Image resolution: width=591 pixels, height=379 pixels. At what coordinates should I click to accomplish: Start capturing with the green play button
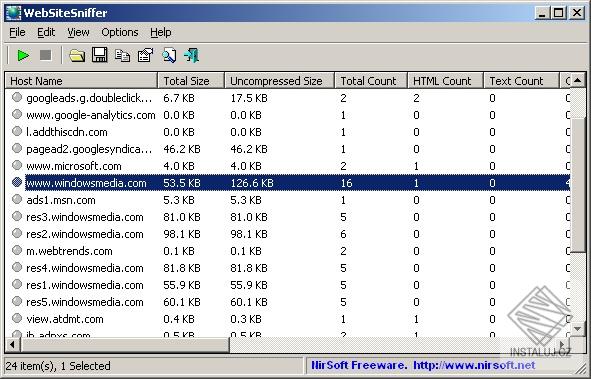point(23,56)
